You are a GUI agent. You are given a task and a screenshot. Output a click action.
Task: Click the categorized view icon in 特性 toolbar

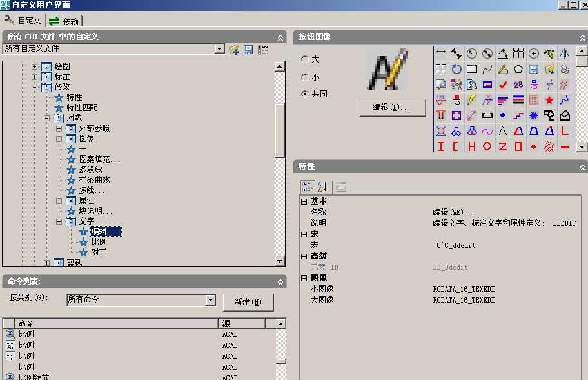(307, 186)
